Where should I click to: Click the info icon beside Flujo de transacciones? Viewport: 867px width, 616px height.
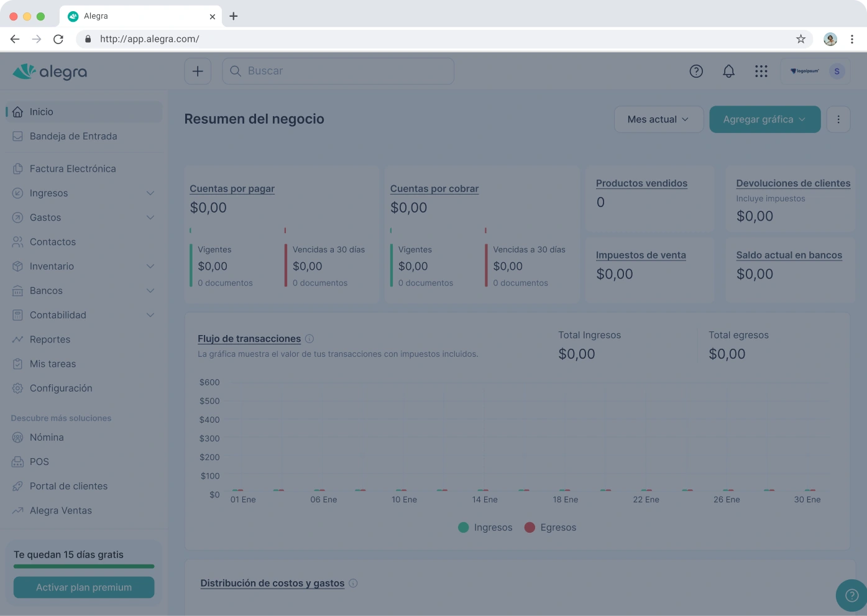[310, 339]
